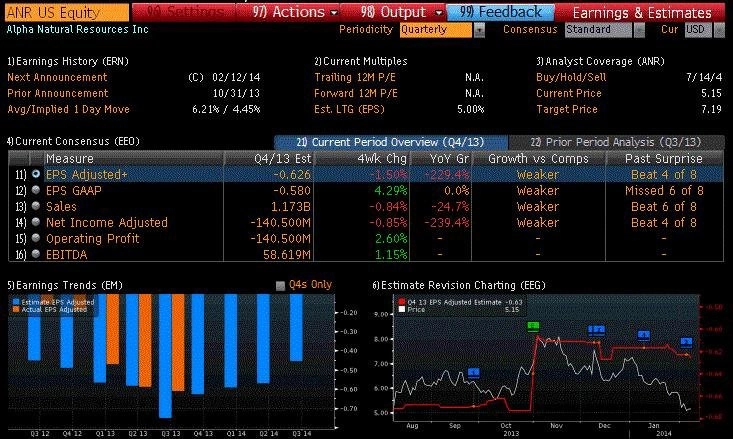The width and height of the screenshot is (733, 439).
Task: Click the Next Announcement label
Action: tap(57, 77)
